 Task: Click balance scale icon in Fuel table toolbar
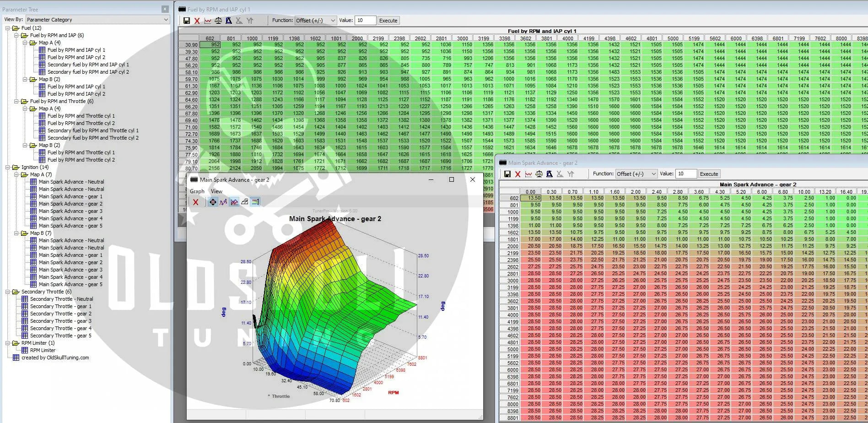click(218, 21)
